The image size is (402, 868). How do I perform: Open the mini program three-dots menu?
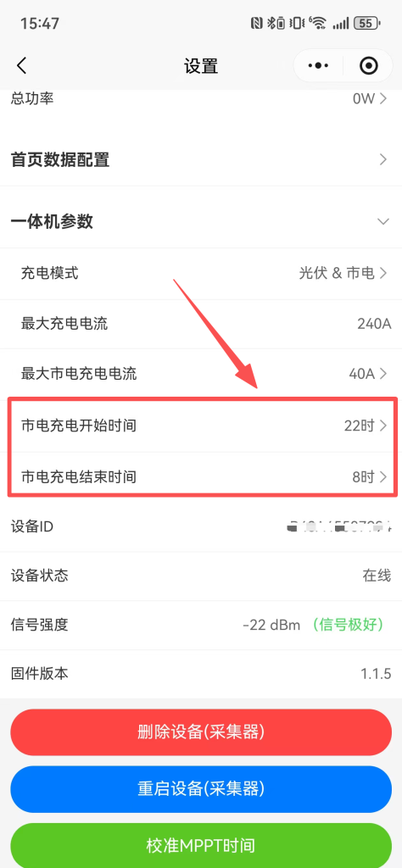(x=318, y=66)
